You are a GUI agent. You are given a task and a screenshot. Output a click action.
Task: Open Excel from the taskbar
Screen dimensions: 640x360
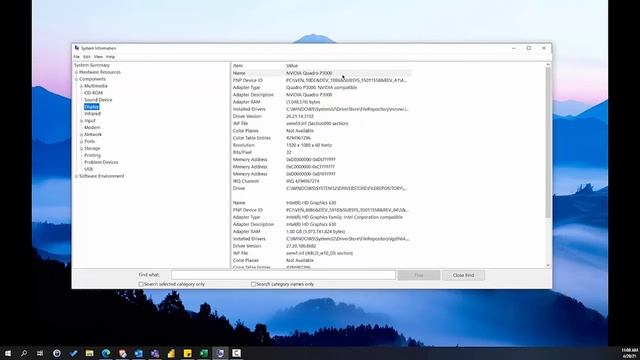(x=204, y=353)
